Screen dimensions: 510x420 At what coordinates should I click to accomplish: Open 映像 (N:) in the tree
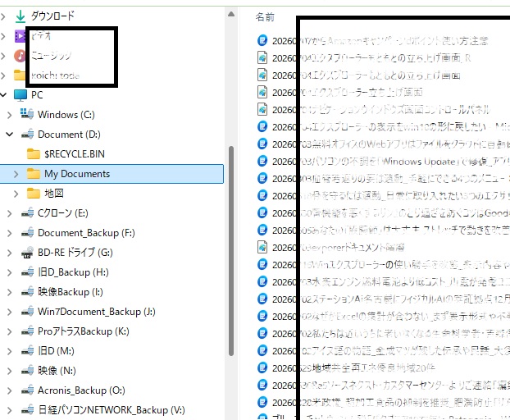tap(57, 371)
